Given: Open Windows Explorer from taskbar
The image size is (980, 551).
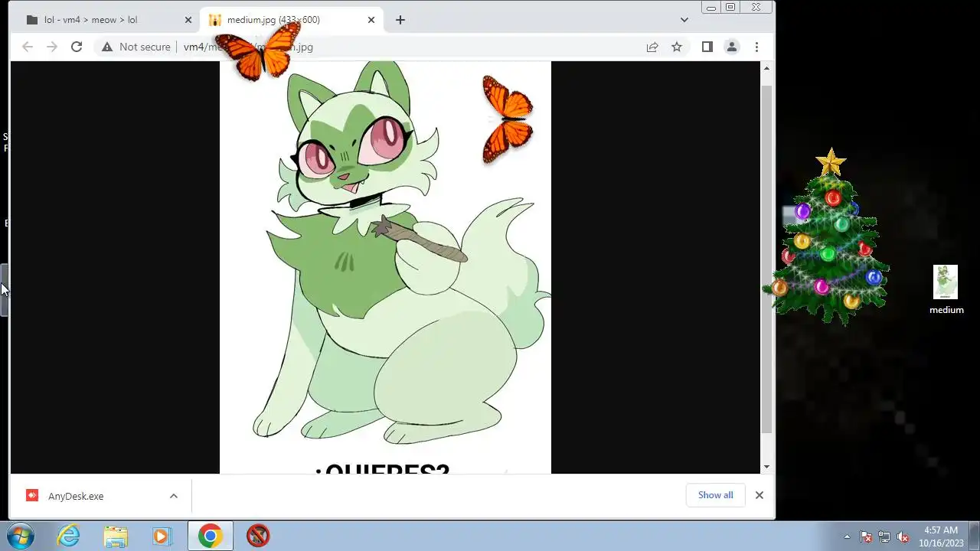Looking at the screenshot, I should pyautogui.click(x=116, y=536).
